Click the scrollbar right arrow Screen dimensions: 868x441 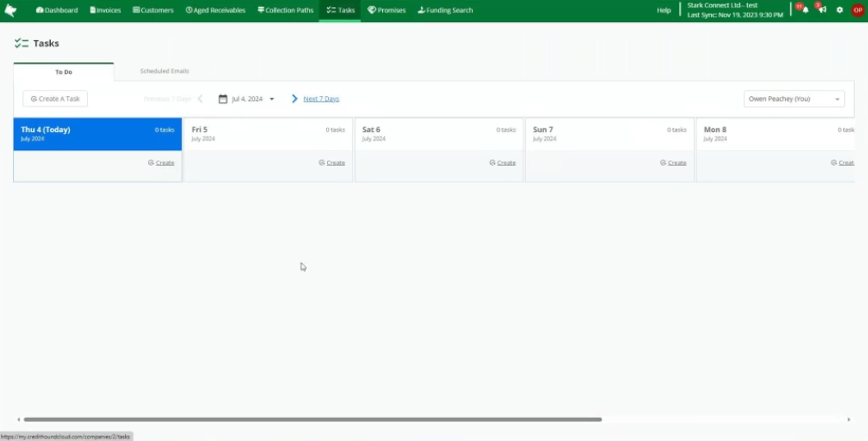click(848, 420)
